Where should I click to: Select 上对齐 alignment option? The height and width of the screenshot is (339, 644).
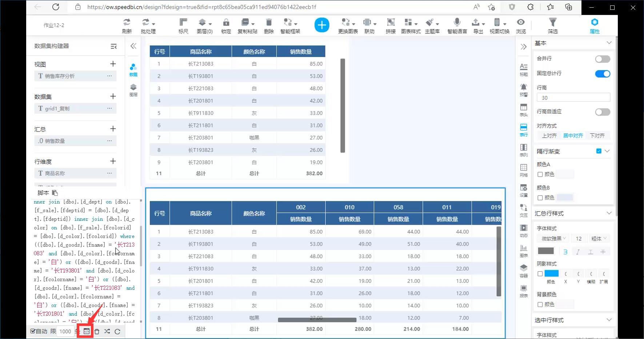pos(549,136)
